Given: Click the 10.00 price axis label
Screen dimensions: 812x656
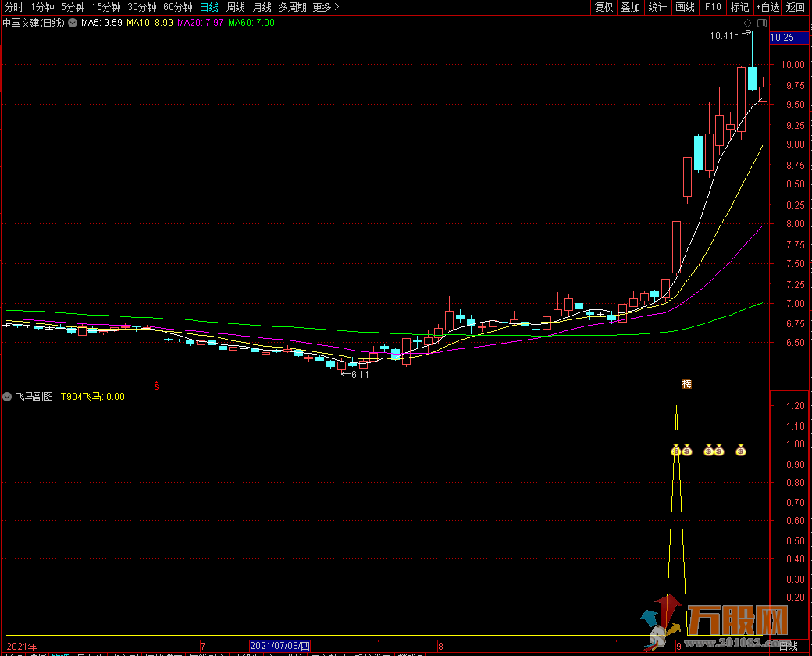Looking at the screenshot, I should 793,65.
